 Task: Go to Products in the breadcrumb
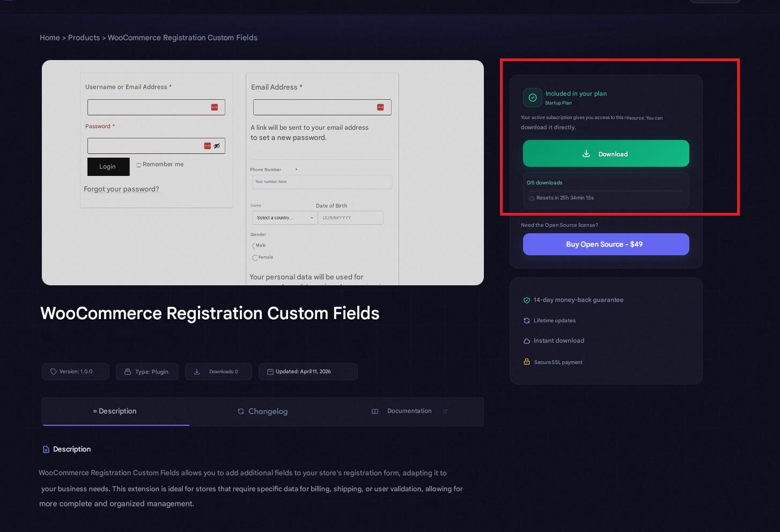(x=84, y=38)
